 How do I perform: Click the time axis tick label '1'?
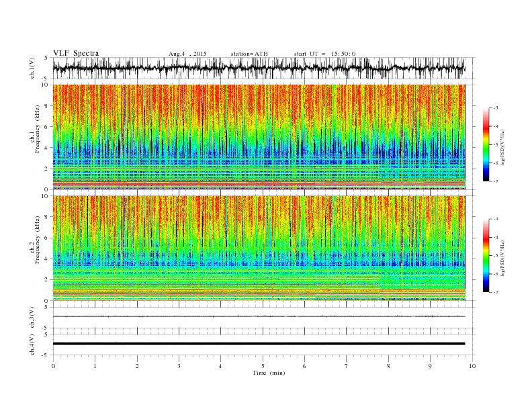click(95, 366)
